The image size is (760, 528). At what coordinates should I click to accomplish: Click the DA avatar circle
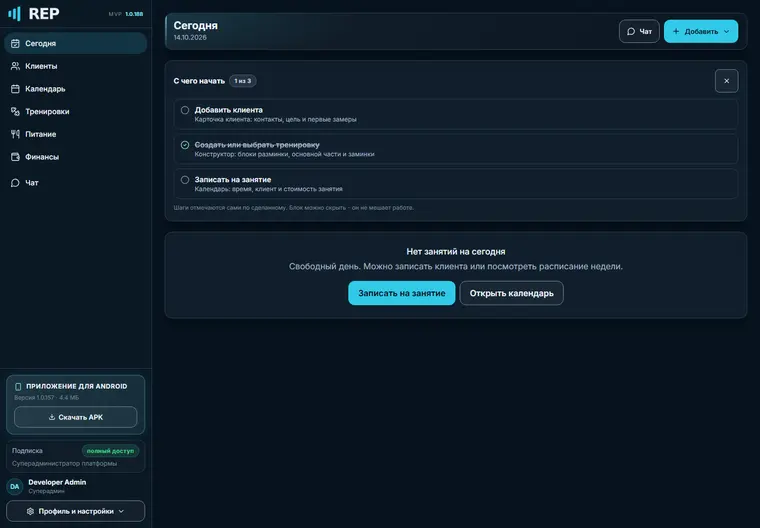[15, 486]
